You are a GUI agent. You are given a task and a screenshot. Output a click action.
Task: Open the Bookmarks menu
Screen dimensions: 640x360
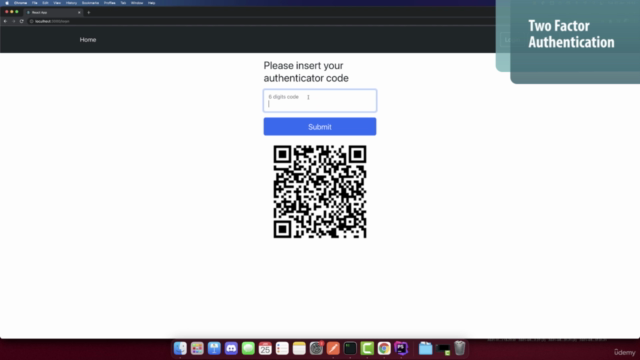click(x=90, y=3)
